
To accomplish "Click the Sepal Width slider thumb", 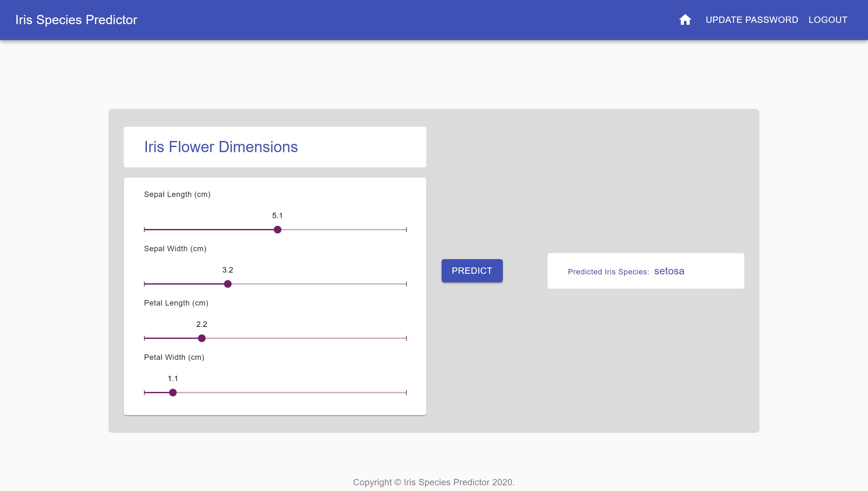I will tap(228, 284).
